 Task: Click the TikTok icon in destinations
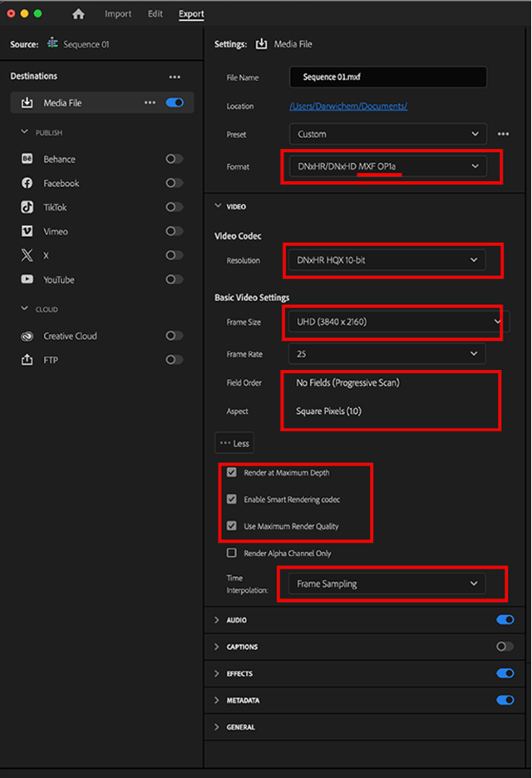click(27, 207)
